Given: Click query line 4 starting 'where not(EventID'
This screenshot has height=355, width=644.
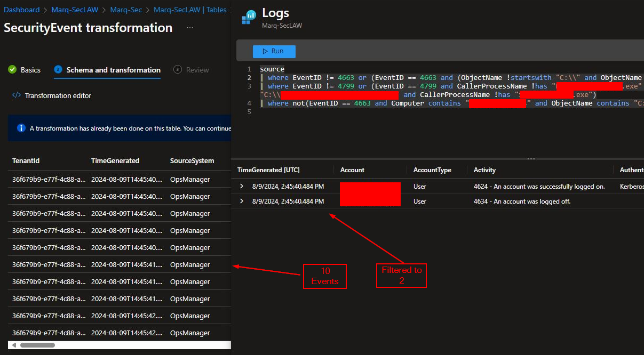Looking at the screenshot, I should click(x=451, y=103).
